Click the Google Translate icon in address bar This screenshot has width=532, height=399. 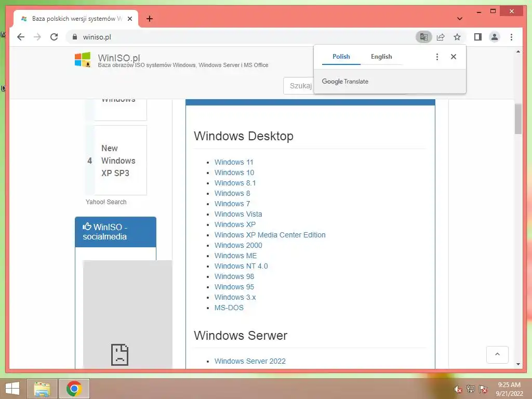point(424,37)
